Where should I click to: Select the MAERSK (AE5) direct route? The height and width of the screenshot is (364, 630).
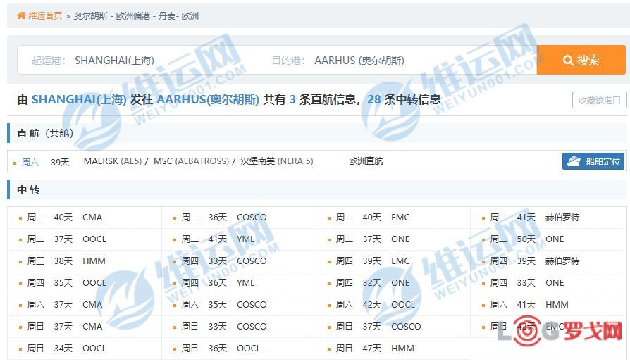pos(111,161)
